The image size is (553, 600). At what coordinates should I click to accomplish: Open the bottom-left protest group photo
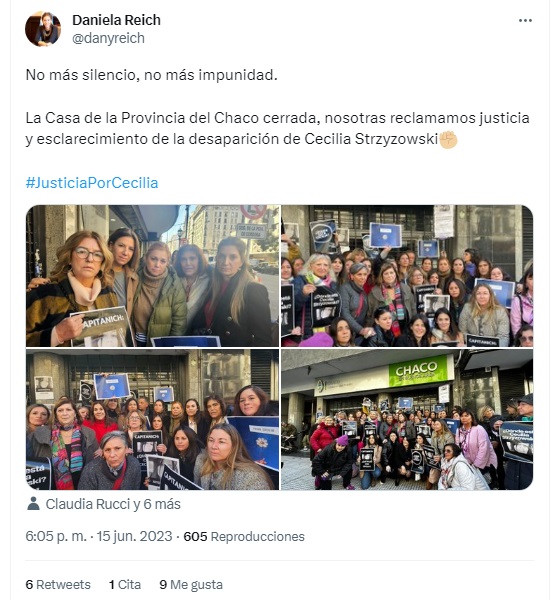[153, 419]
